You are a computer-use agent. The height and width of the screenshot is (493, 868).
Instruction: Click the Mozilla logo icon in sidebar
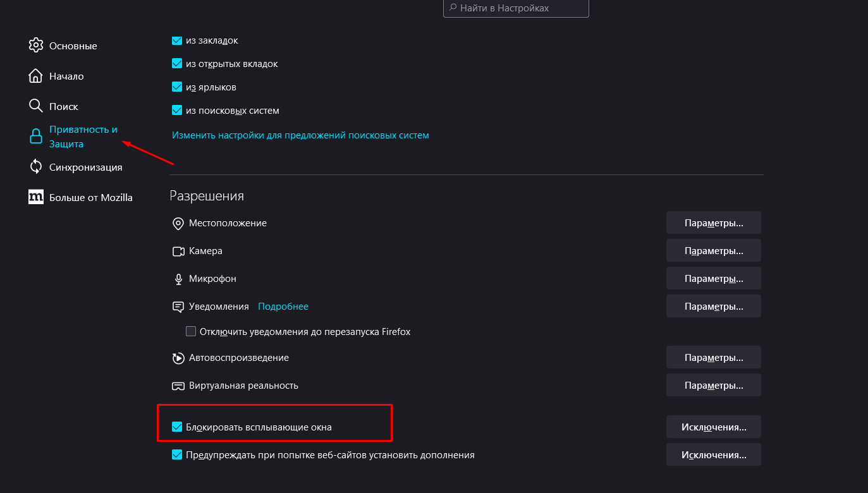(36, 197)
